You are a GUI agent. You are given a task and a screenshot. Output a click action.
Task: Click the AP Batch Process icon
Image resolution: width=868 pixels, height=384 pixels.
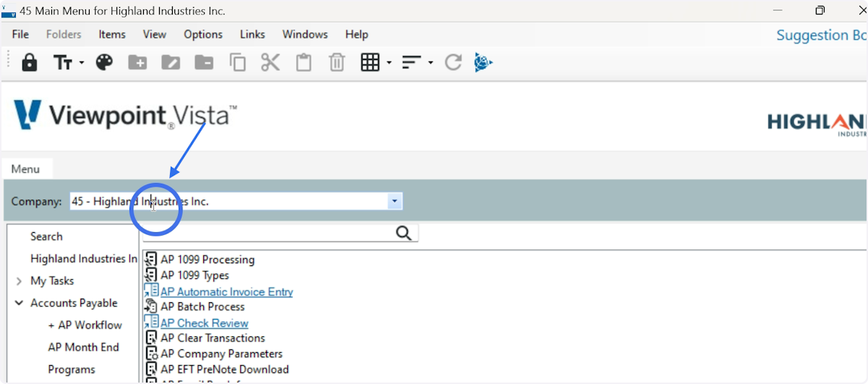tap(151, 307)
